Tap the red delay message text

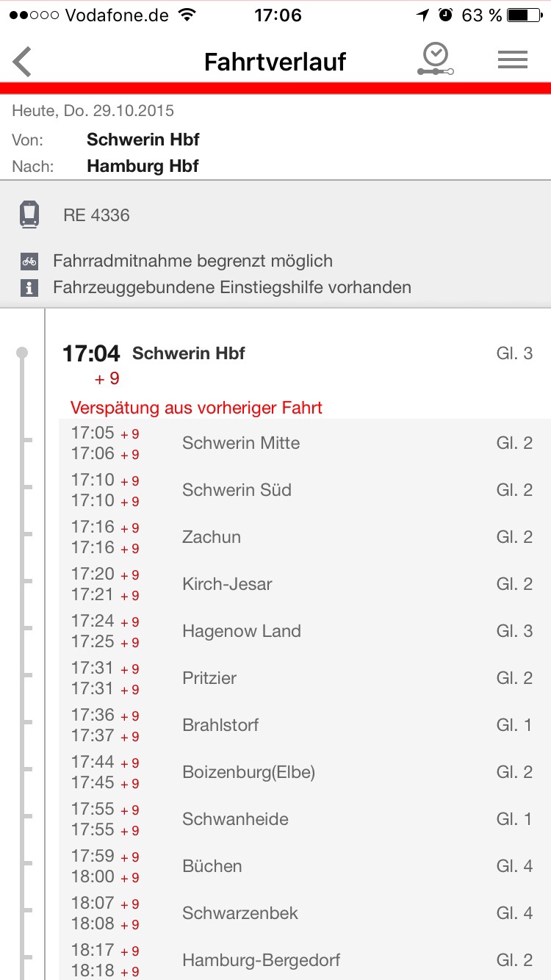point(196,408)
